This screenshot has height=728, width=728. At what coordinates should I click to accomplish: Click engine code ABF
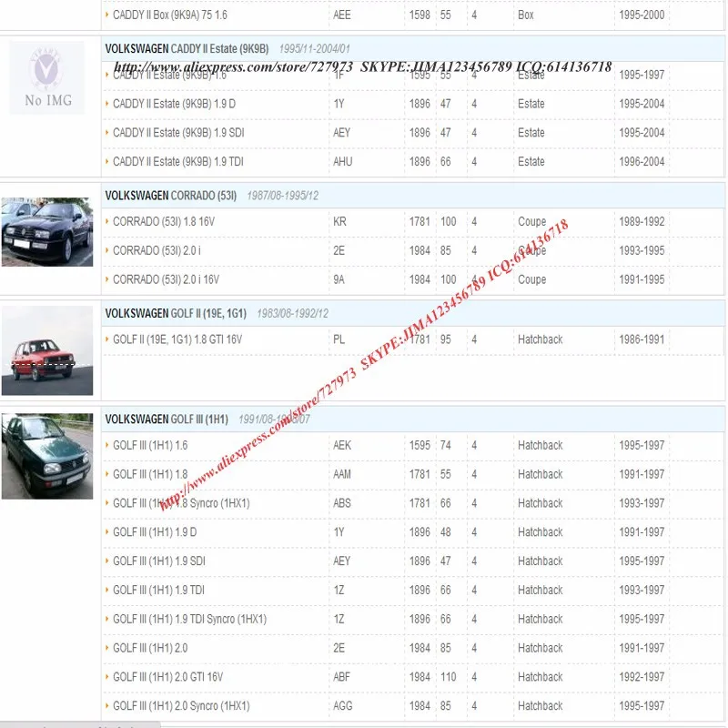(341, 677)
